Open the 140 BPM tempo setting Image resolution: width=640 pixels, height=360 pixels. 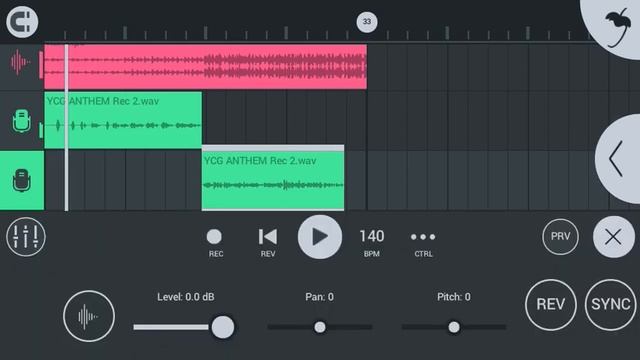tap(371, 242)
